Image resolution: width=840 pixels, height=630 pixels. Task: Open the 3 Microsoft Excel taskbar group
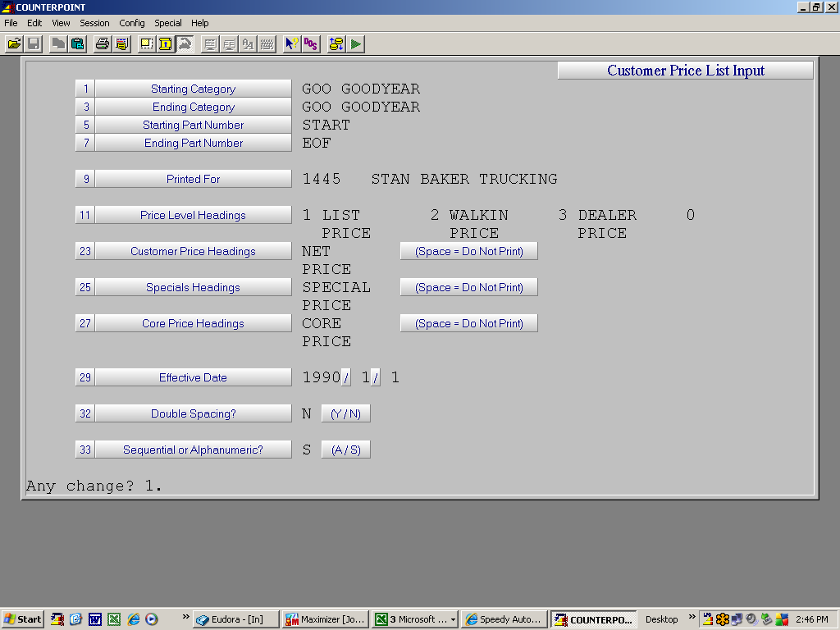pos(415,619)
